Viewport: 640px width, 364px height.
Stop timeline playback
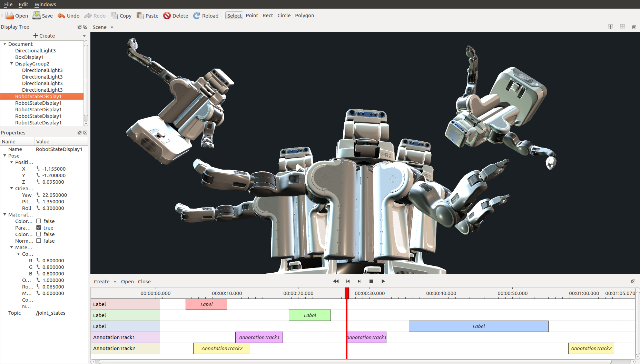click(371, 281)
